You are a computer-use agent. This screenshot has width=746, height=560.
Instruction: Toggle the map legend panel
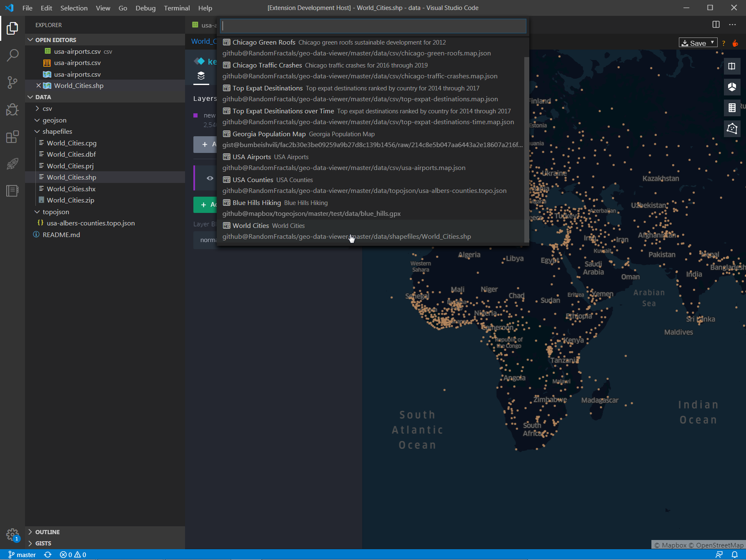[x=732, y=108]
